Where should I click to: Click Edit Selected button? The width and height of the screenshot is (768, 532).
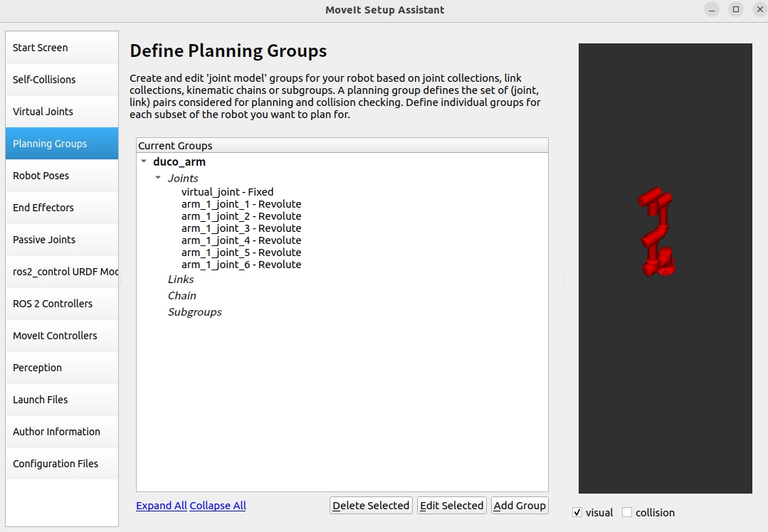[451, 506]
